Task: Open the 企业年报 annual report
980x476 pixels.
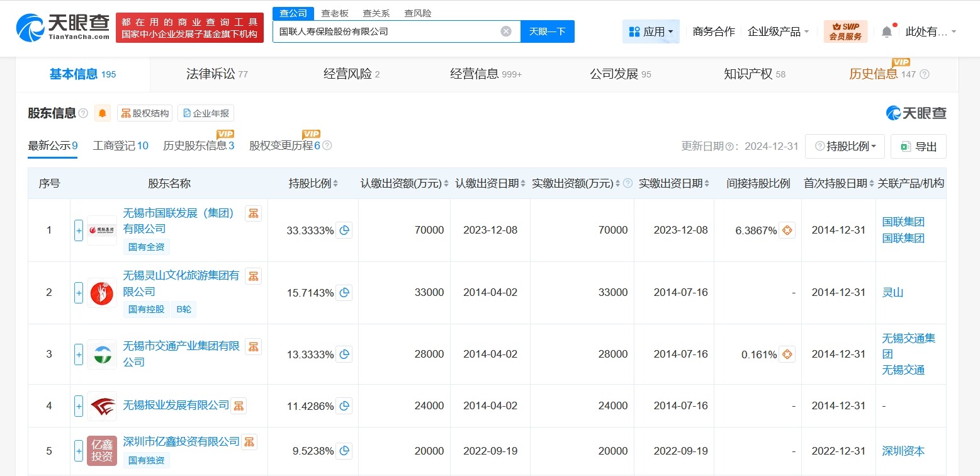Action: (206, 113)
